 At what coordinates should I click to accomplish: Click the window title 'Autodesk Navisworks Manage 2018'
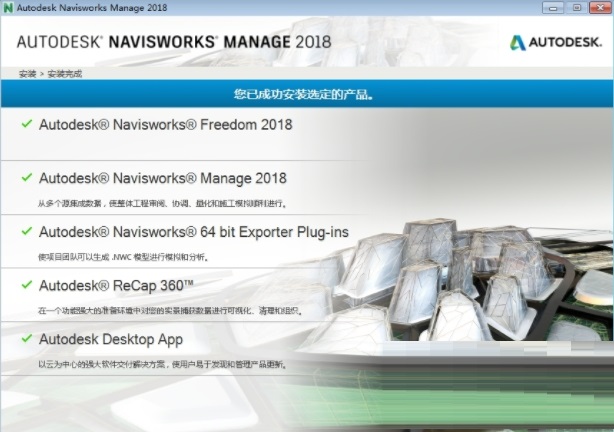92,8
